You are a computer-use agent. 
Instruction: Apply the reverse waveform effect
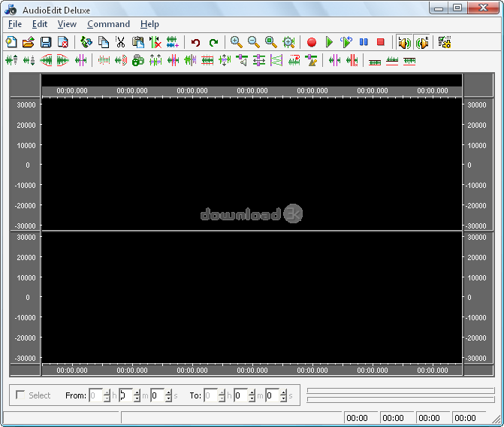(294, 60)
